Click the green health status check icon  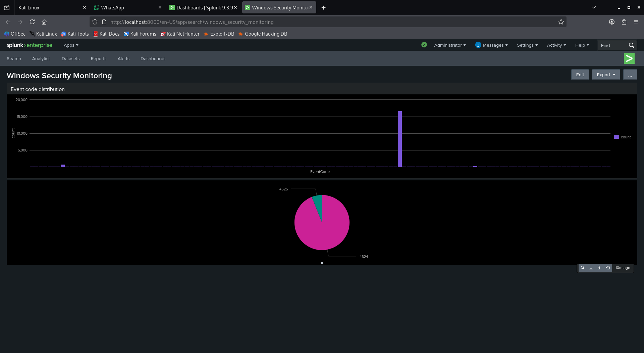pyautogui.click(x=424, y=45)
